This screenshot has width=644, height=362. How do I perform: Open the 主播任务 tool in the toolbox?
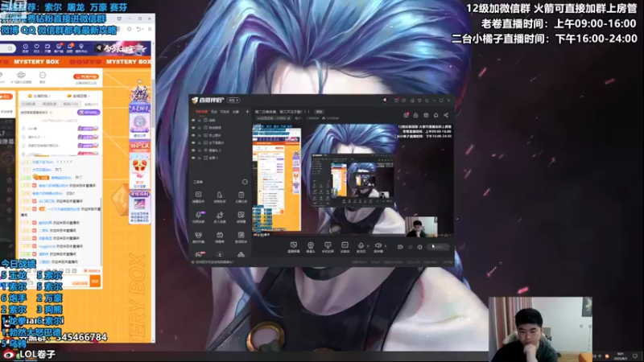click(241, 196)
